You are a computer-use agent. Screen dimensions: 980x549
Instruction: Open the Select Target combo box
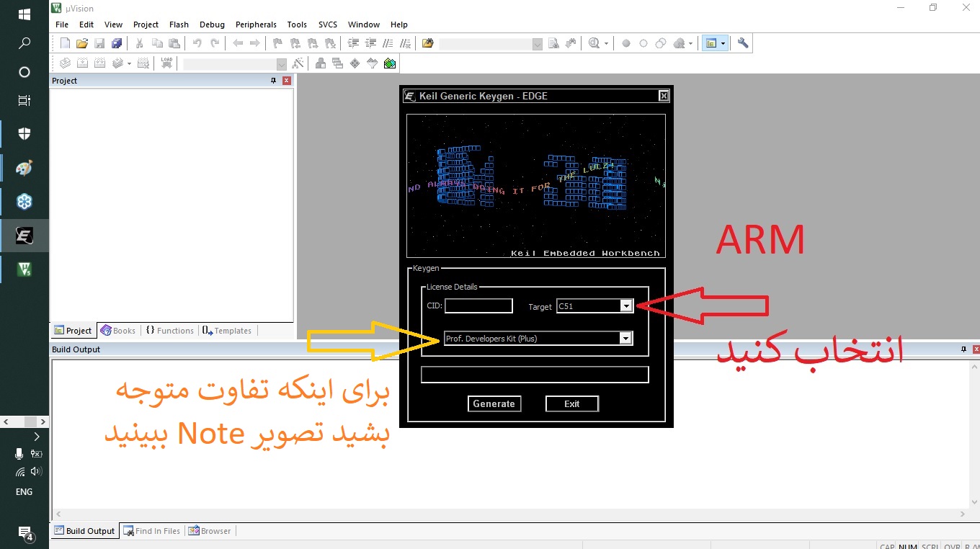click(x=281, y=64)
